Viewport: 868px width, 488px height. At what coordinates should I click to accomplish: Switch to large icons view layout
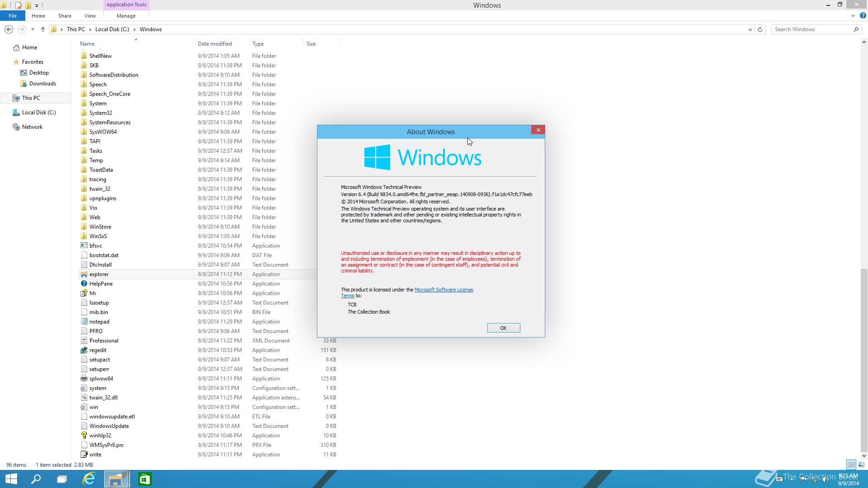[861, 465]
